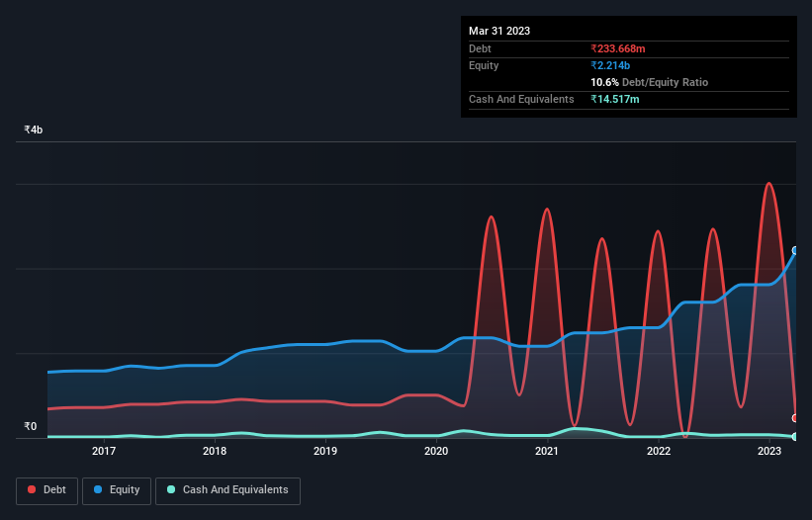Click the Debt label in tooltip
The width and height of the screenshot is (812, 520).
(480, 48)
